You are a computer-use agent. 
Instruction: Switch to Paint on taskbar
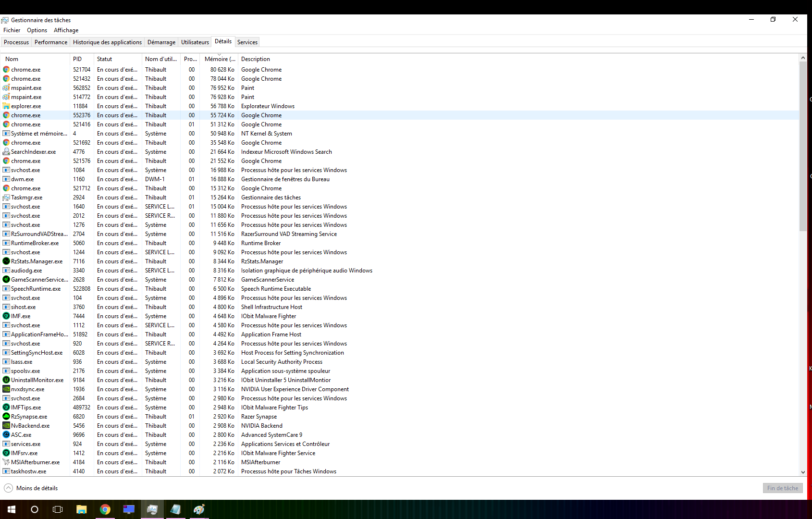click(199, 509)
